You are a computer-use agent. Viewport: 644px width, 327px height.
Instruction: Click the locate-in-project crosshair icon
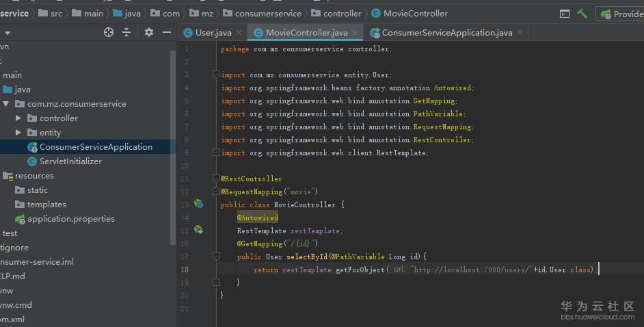[108, 32]
